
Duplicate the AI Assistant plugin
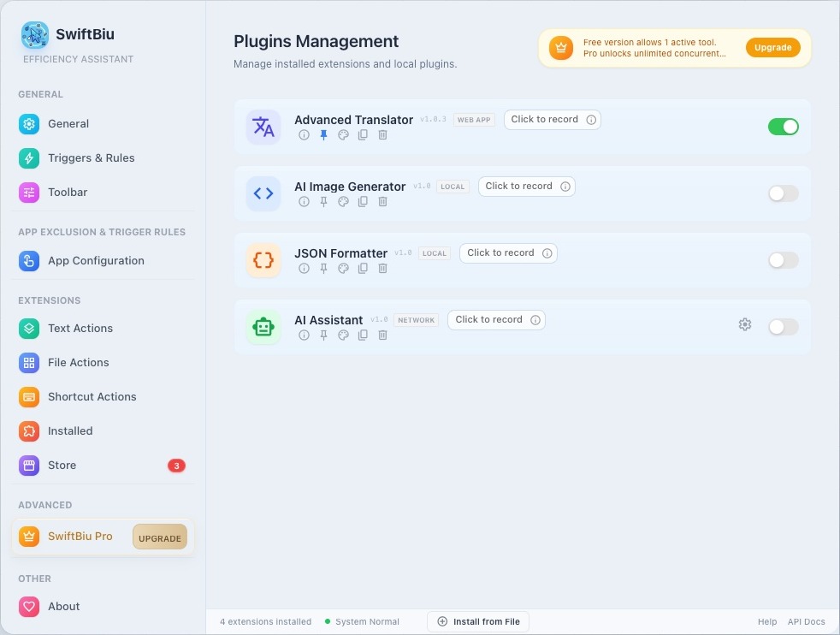[x=363, y=335]
